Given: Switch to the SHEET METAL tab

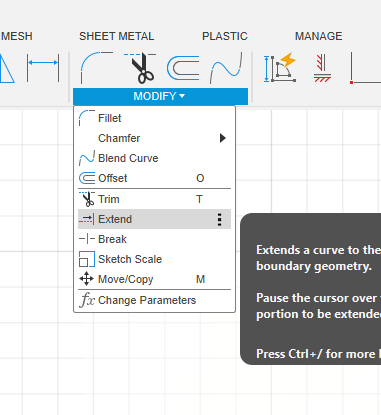Looking at the screenshot, I should click(x=117, y=36).
